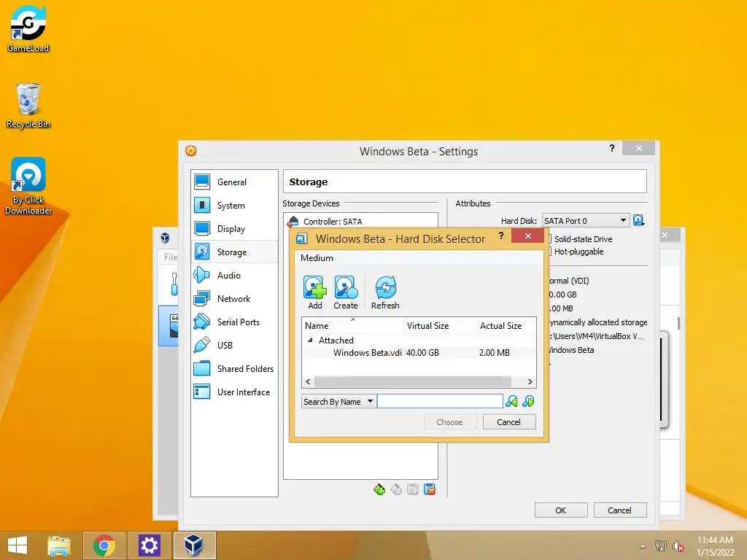
Task: Click the remove attachment icon below Storage Devices
Action: click(x=429, y=489)
